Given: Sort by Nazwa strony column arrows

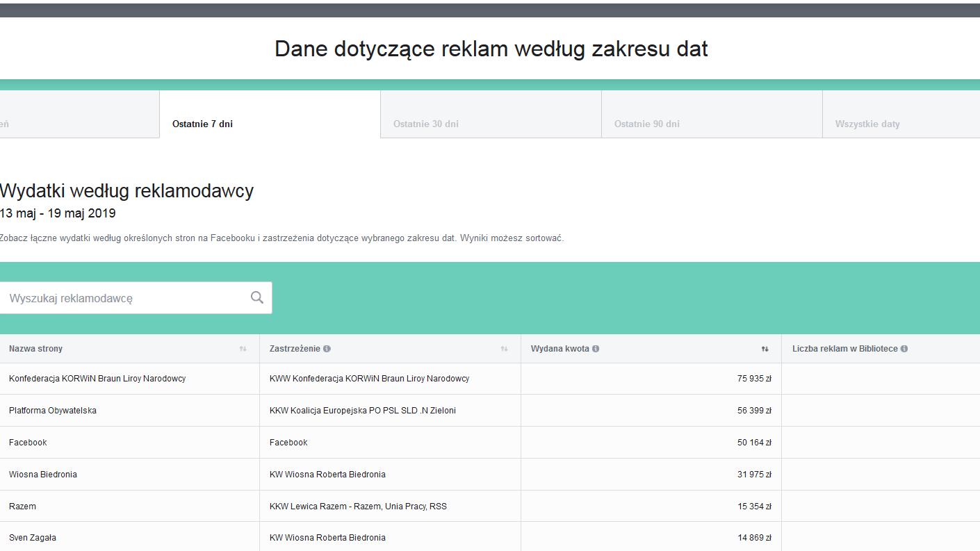Looking at the screenshot, I should (243, 349).
